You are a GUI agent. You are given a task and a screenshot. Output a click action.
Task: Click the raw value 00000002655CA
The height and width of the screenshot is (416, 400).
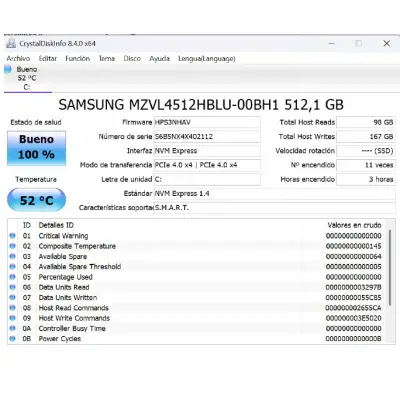[x=354, y=308]
